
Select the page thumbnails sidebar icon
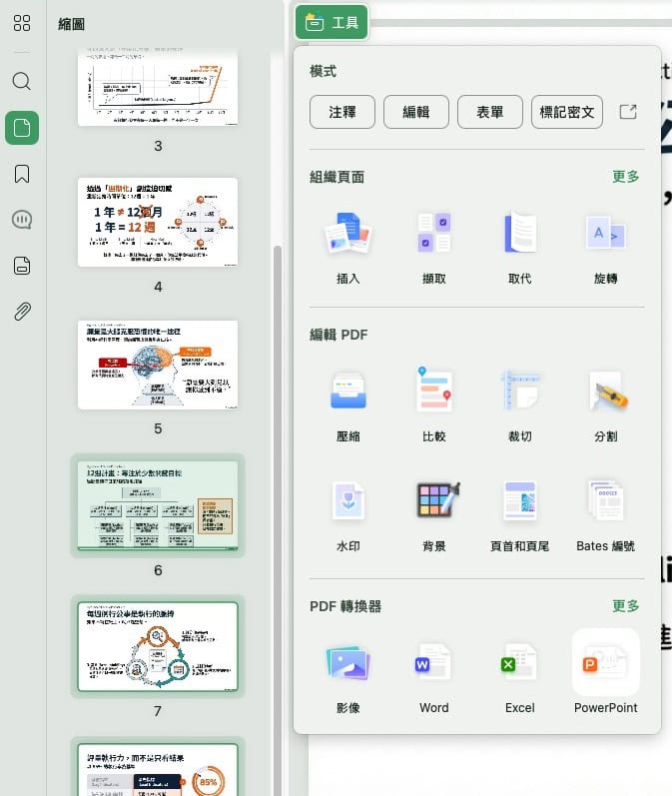(22, 128)
